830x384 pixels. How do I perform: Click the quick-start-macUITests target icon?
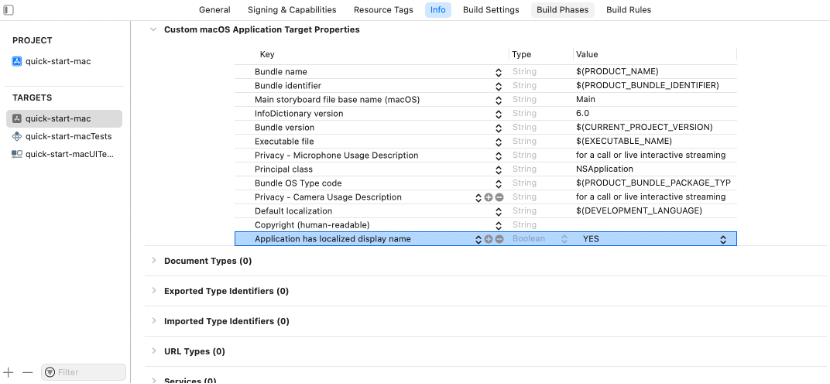pos(17,154)
